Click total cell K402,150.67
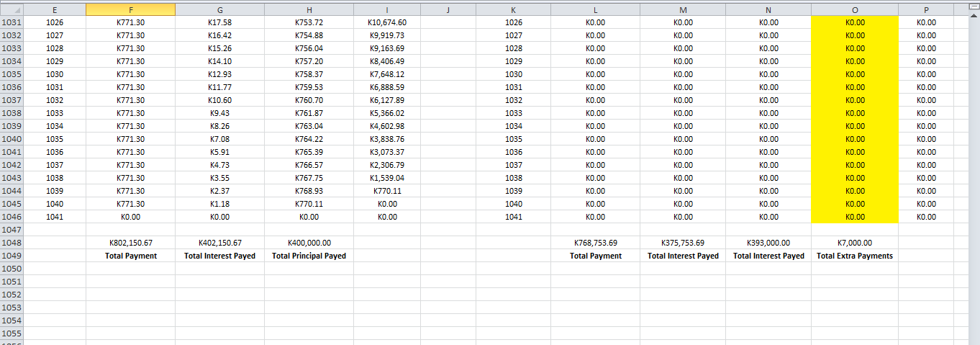 pos(219,243)
